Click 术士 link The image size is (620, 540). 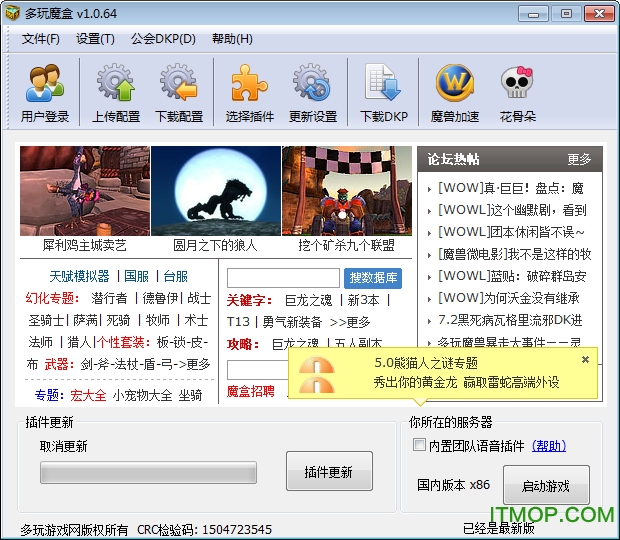coord(196,320)
